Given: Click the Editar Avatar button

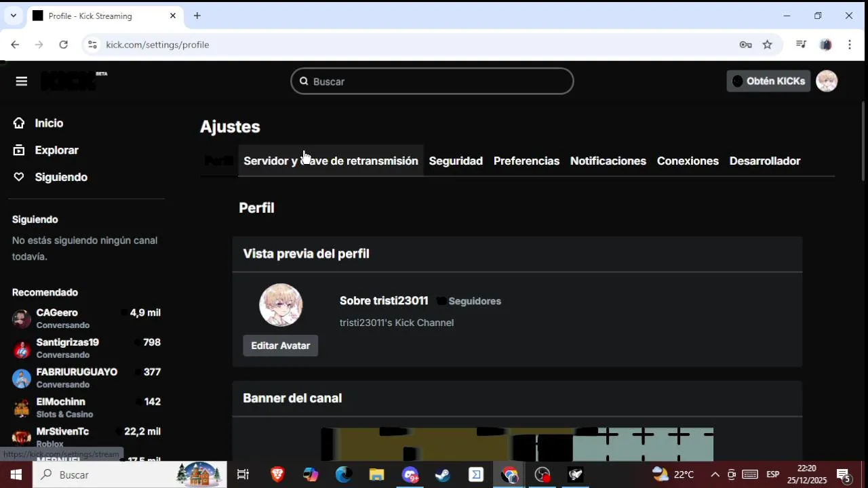Looking at the screenshot, I should point(281,346).
